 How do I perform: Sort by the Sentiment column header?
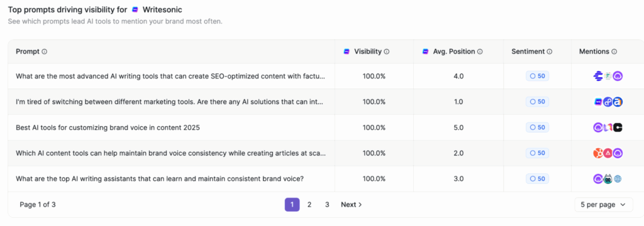528,51
